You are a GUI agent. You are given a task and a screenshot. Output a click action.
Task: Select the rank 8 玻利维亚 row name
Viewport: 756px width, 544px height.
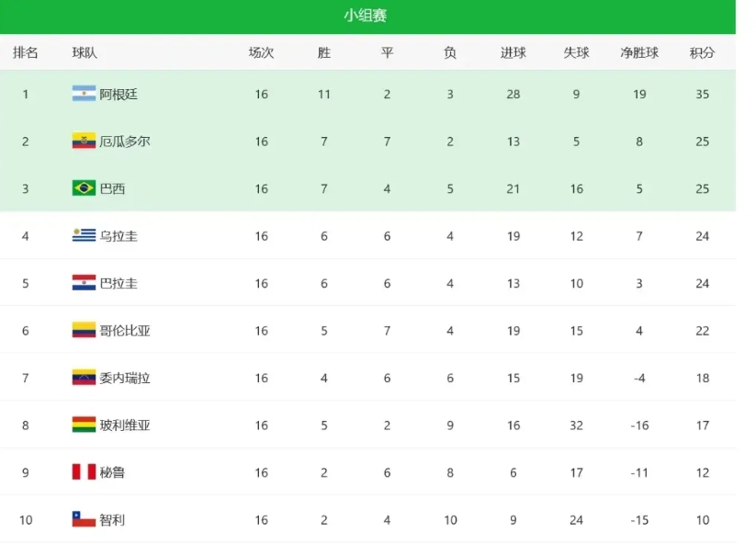tap(125, 425)
